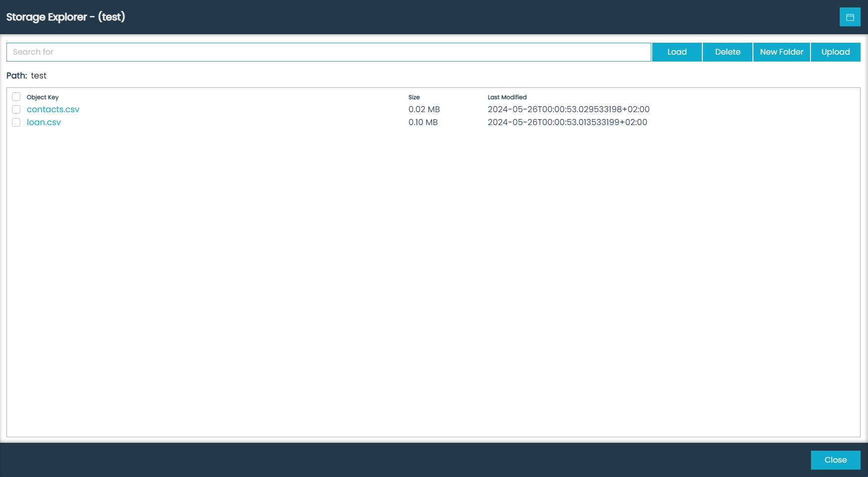Screen dimensions: 868x477
Task: Sort by the Size column header
Action: [414, 97]
